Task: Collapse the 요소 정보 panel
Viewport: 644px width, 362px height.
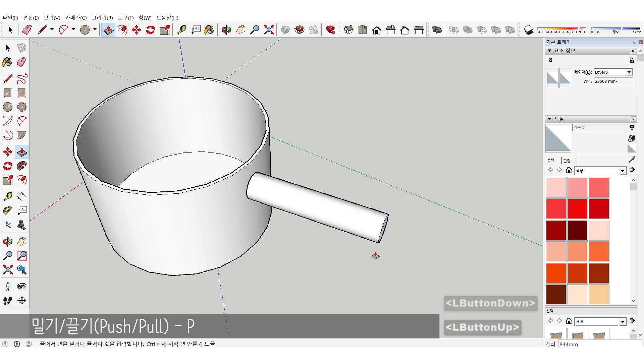Action: point(549,51)
